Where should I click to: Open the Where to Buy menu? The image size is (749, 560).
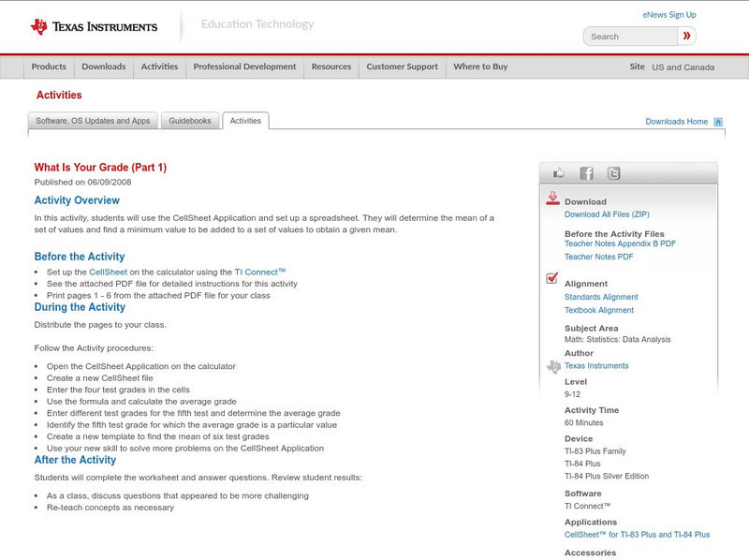pos(480,66)
